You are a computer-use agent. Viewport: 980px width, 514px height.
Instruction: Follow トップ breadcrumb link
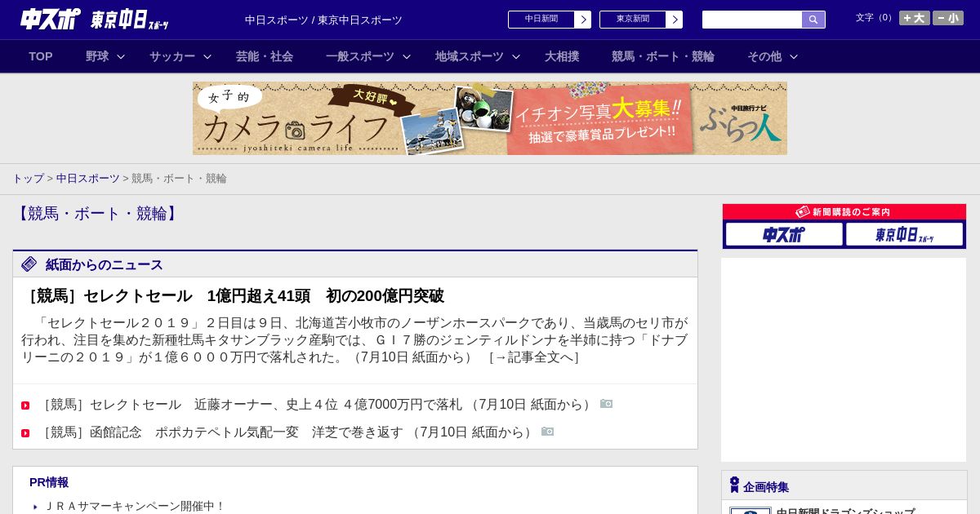click(28, 178)
